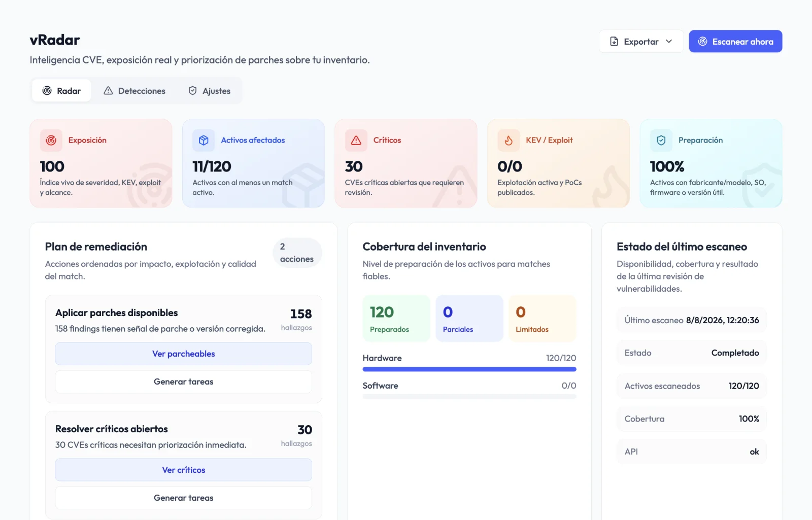812x520 pixels.
Task: Click the Críticos warning triangle icon
Action: point(356,141)
